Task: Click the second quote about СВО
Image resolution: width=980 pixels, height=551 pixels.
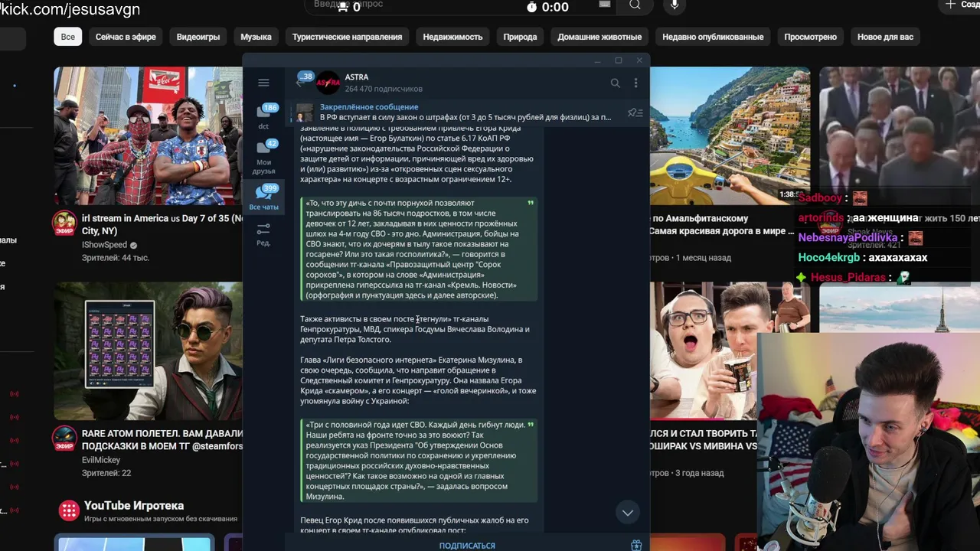Action: pos(420,460)
